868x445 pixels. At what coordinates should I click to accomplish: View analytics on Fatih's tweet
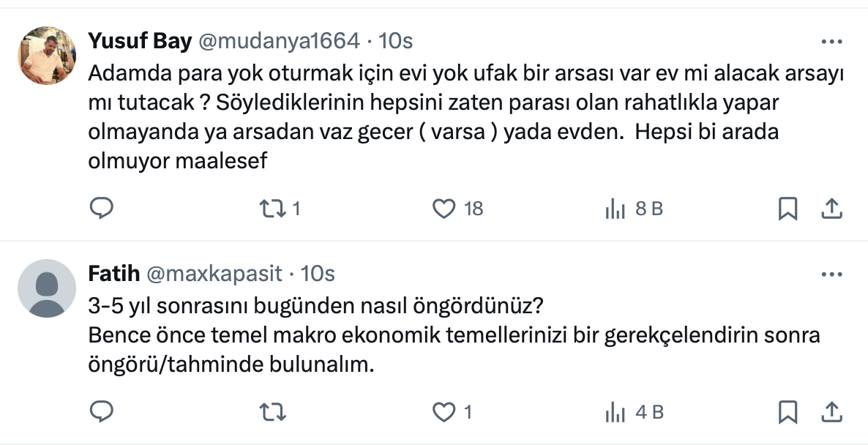(x=615, y=413)
